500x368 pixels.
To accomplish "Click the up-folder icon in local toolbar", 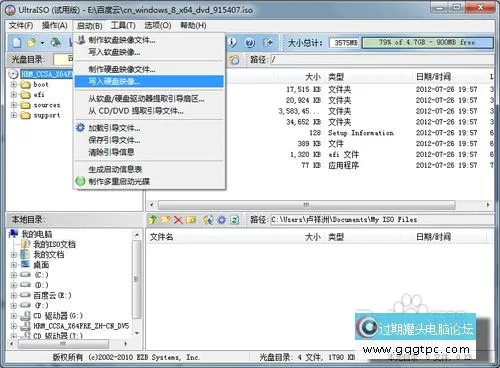I will coord(153,219).
